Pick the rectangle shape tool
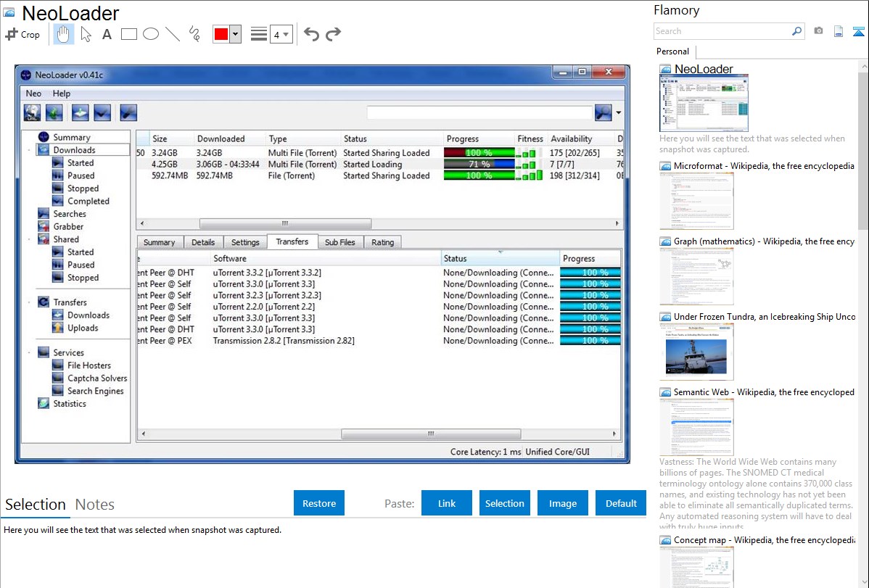The width and height of the screenshot is (869, 588). pos(129,34)
